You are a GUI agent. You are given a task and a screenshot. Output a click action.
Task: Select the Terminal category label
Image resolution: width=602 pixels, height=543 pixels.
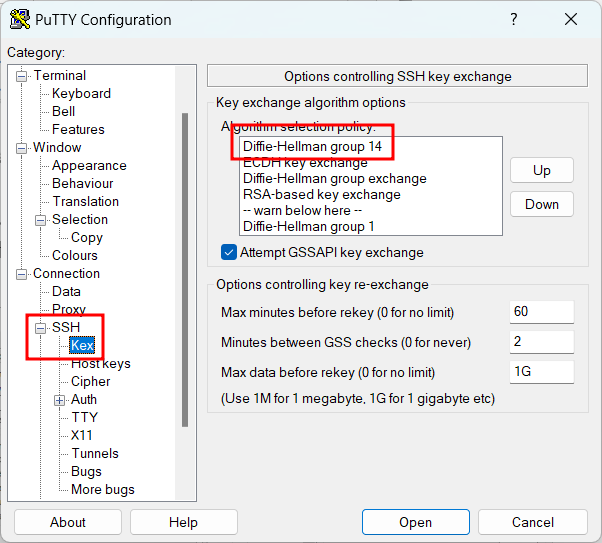coord(60,75)
